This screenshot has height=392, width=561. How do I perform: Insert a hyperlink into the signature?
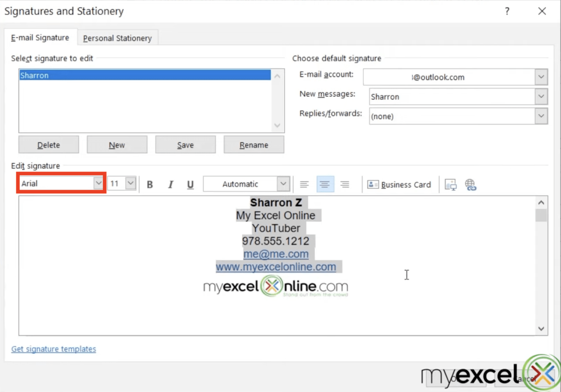pyautogui.click(x=471, y=184)
